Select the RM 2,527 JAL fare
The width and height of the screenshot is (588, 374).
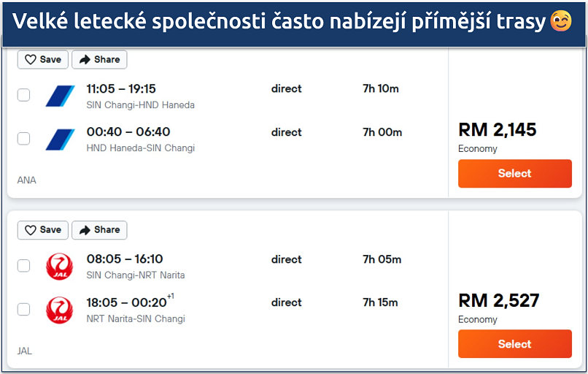[514, 344]
